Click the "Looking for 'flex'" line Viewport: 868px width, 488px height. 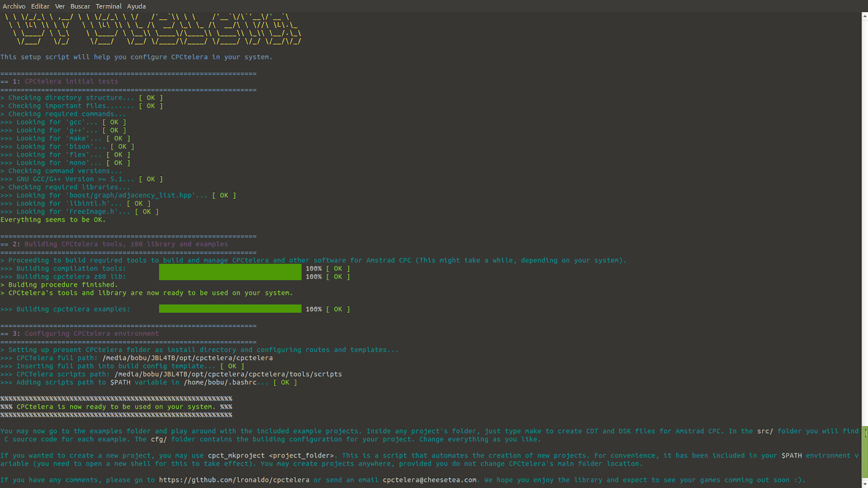click(66, 155)
